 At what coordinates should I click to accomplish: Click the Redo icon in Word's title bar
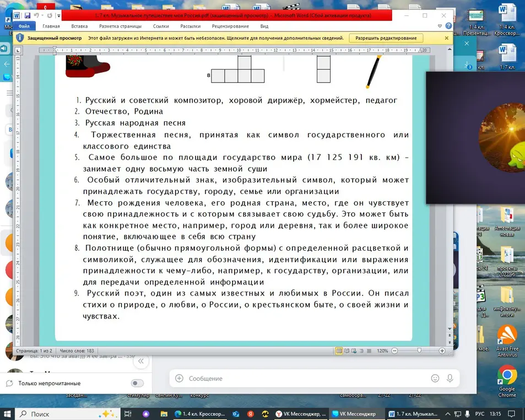click(50, 15)
